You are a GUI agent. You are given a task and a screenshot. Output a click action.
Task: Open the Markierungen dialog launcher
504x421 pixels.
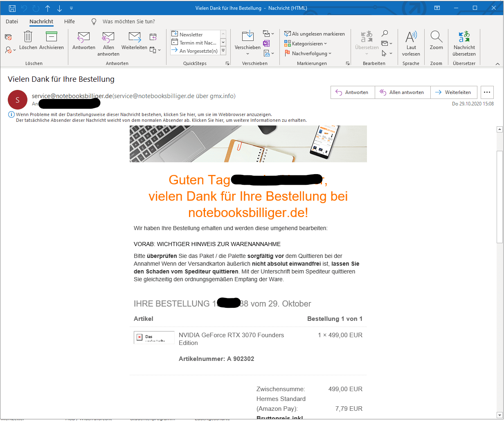pos(348,63)
